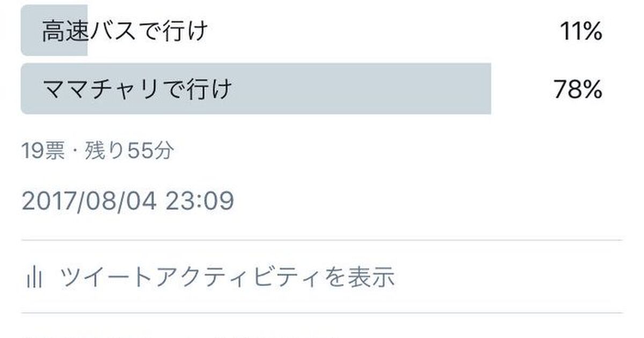Viewport: 644px width, 338px height.
Task: Click the divider line above tweet activity
Action: tap(322, 240)
